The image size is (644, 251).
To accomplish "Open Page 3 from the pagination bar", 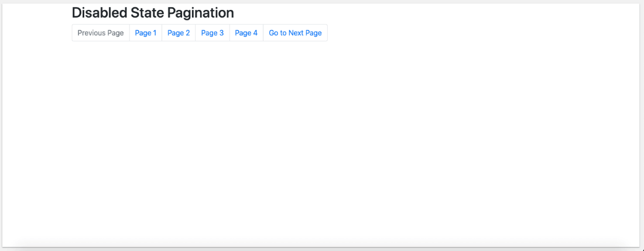I will pyautogui.click(x=213, y=33).
